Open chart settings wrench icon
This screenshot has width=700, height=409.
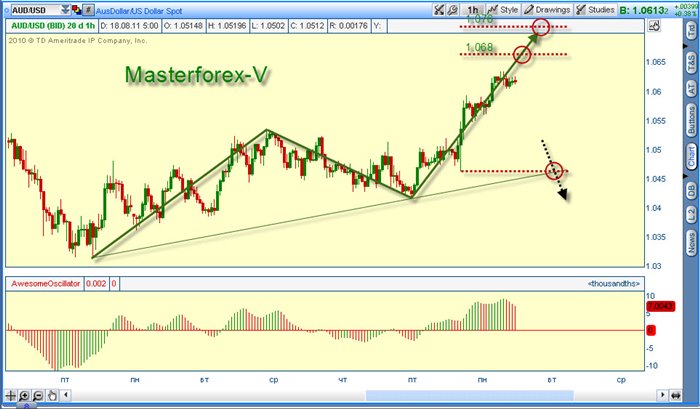451,10
